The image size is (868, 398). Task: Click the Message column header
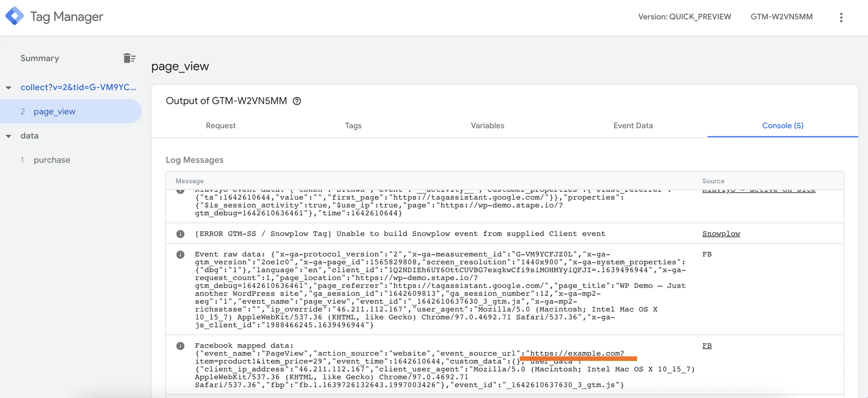(x=189, y=181)
